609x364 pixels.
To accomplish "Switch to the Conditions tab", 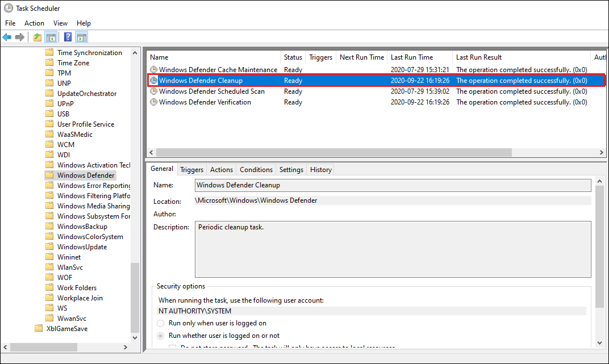I will [x=256, y=170].
